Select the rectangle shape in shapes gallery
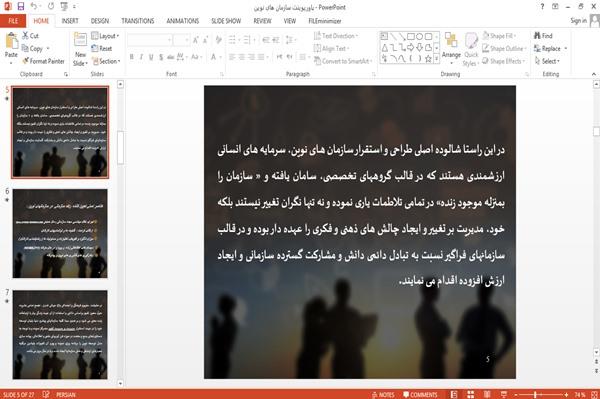This screenshot has width=600, height=399. [411, 37]
